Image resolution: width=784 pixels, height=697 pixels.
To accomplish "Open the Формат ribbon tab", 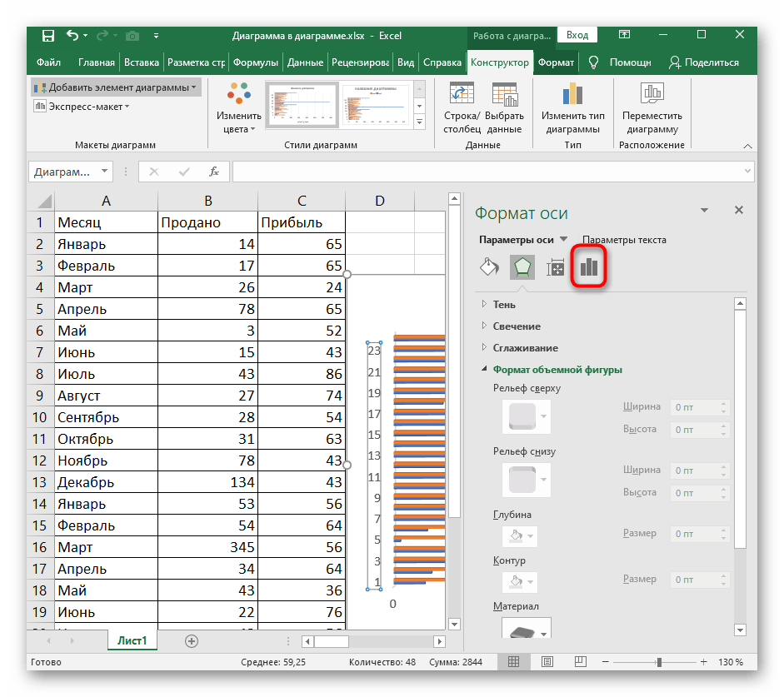I will (556, 62).
